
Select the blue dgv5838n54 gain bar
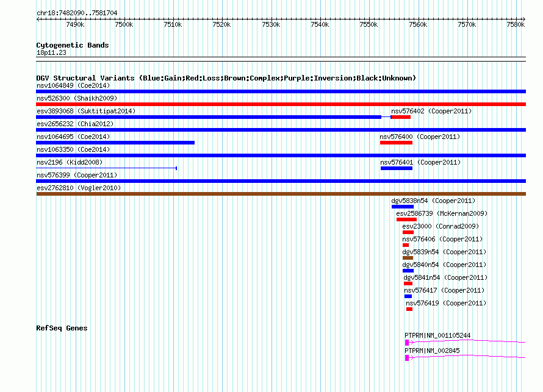pos(403,207)
